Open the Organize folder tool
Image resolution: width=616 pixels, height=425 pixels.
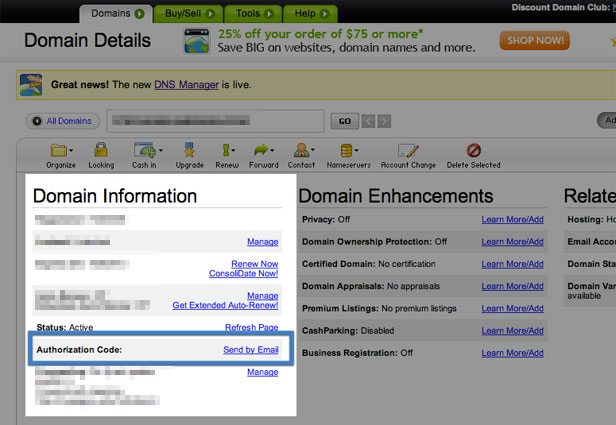[59, 151]
